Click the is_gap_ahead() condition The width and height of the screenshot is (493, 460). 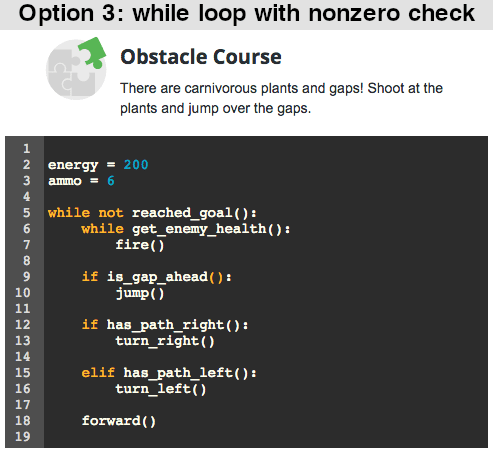tap(165, 277)
